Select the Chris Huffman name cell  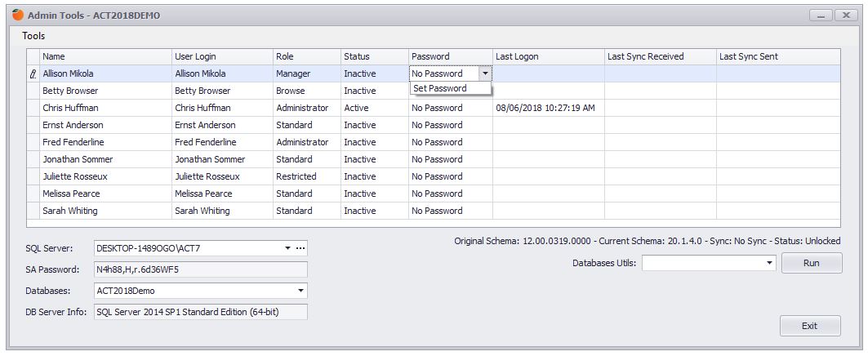click(105, 108)
